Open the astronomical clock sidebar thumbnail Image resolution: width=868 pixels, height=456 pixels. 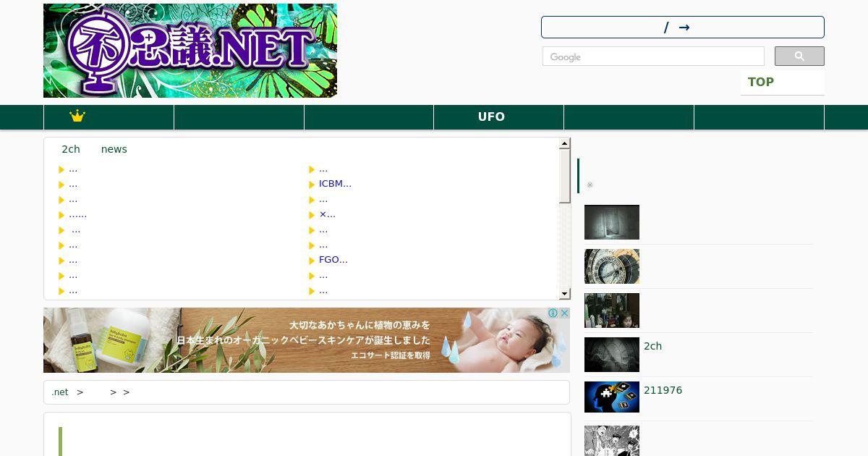[612, 266]
